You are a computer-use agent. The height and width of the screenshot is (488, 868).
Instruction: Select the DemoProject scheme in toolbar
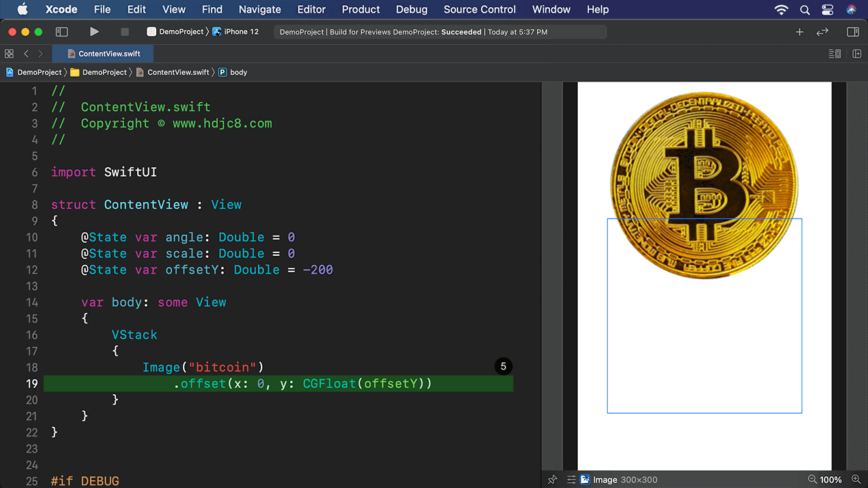pyautogui.click(x=176, y=32)
